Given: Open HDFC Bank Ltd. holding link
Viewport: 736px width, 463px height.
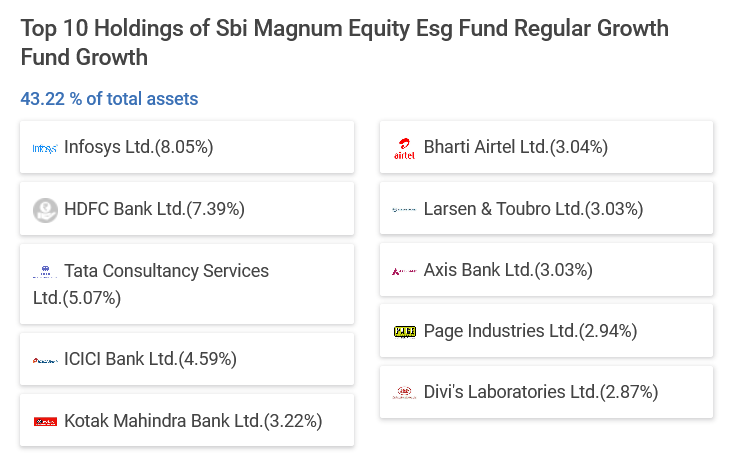Looking at the screenshot, I should (x=154, y=209).
